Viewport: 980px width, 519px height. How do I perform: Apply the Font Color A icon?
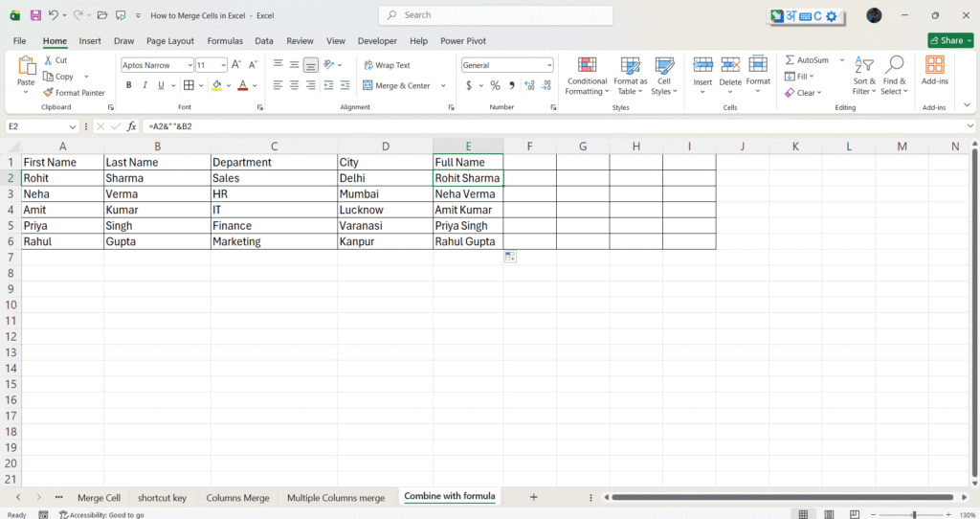point(243,85)
